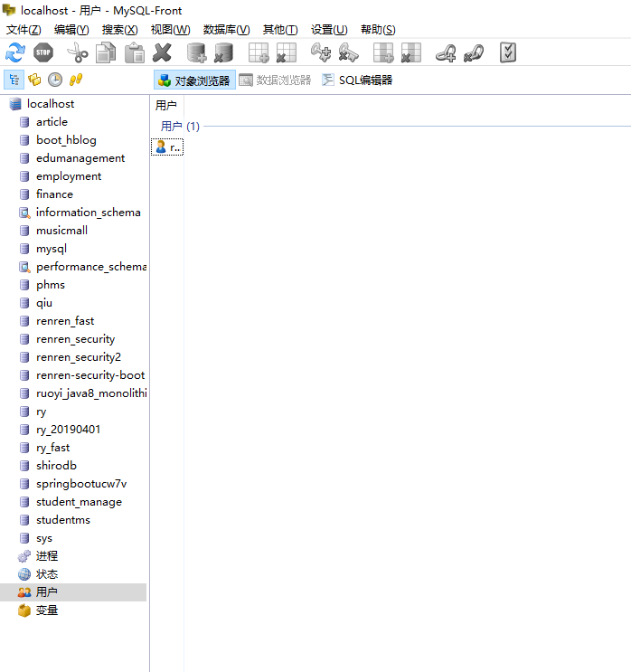Click the Paste clipboard icon

(x=135, y=52)
